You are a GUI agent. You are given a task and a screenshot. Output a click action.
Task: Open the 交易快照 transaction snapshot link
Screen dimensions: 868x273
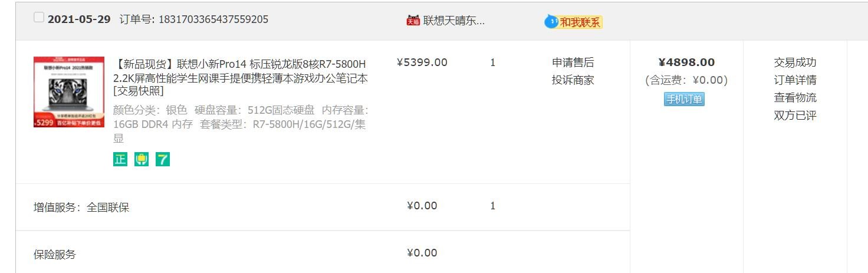139,91
